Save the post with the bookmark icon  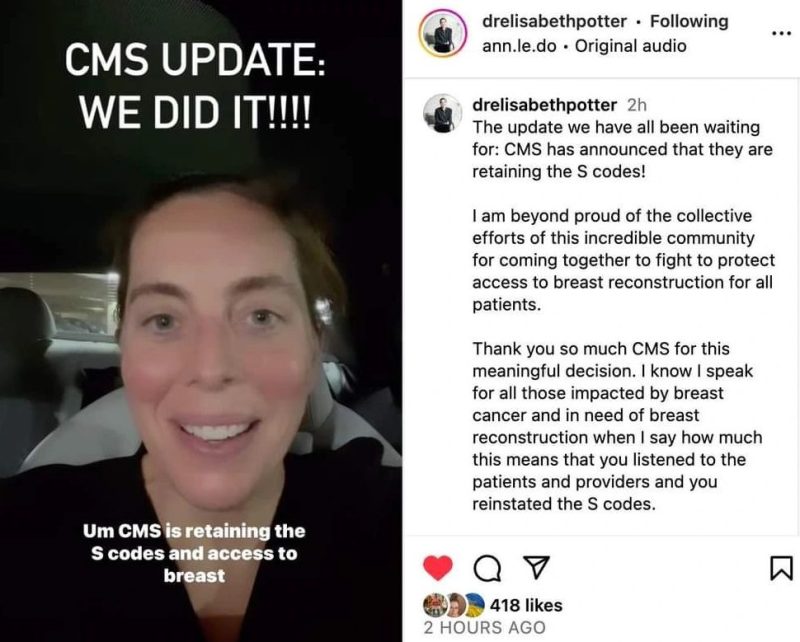(781, 569)
